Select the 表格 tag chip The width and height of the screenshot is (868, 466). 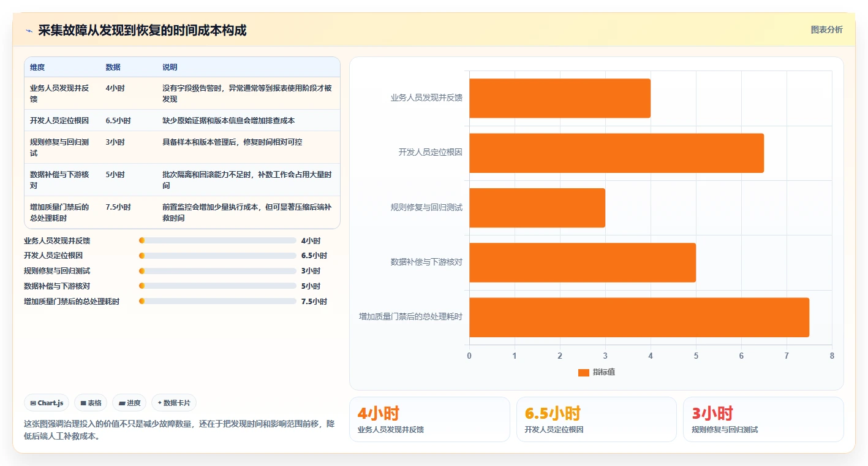(91, 403)
